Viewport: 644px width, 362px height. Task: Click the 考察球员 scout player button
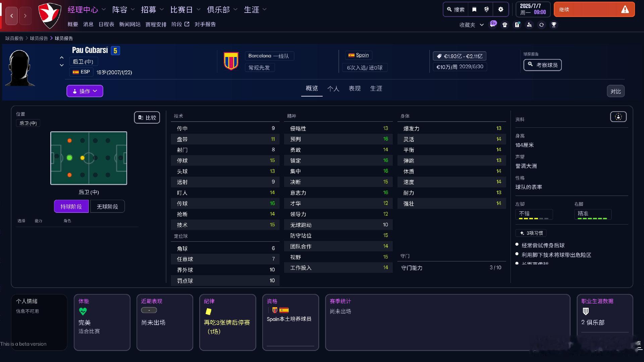(542, 65)
